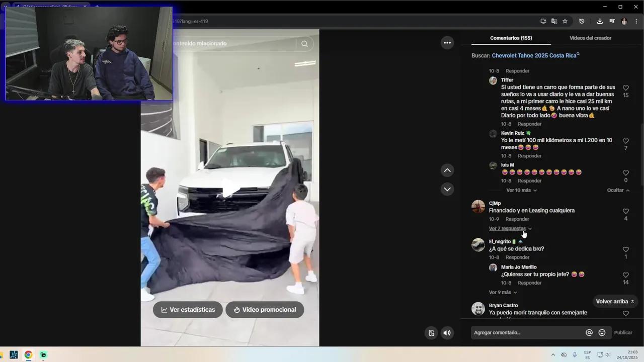Viewport: 644px width, 362px height.
Task: Click the @ mention icon in comment box
Action: (x=589, y=333)
